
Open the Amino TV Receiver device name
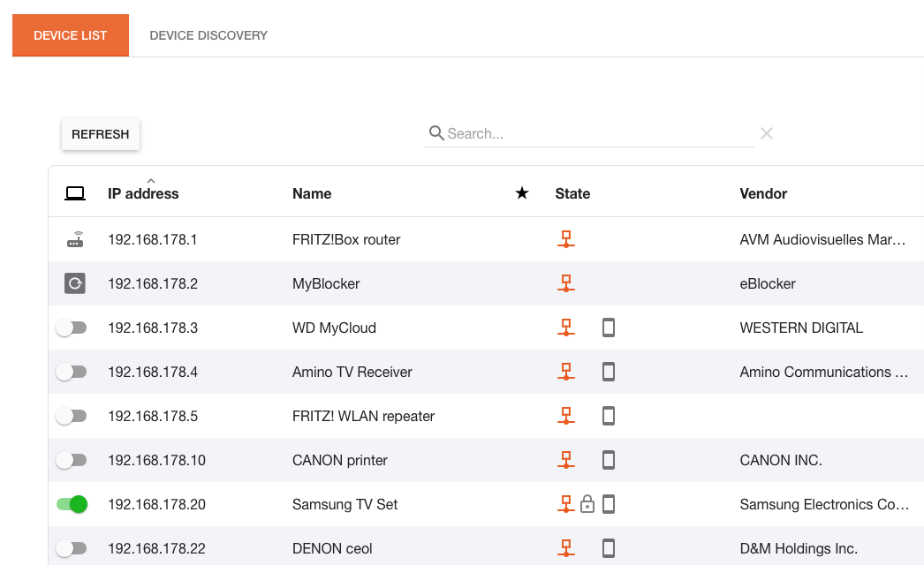(352, 373)
